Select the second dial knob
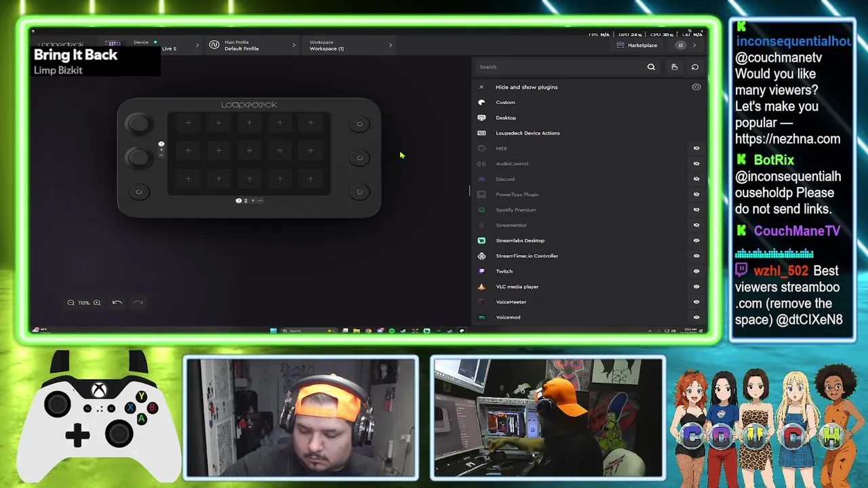This screenshot has height=488, width=868. [x=138, y=157]
